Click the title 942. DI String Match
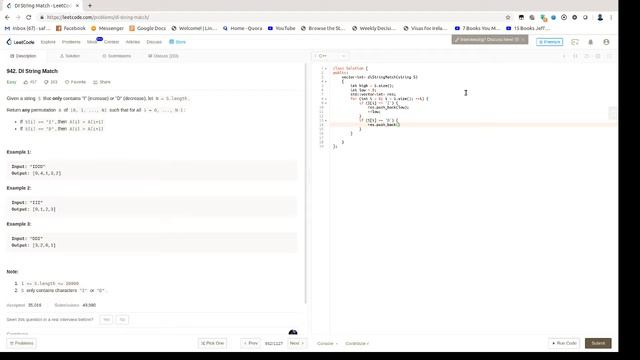 point(32,71)
